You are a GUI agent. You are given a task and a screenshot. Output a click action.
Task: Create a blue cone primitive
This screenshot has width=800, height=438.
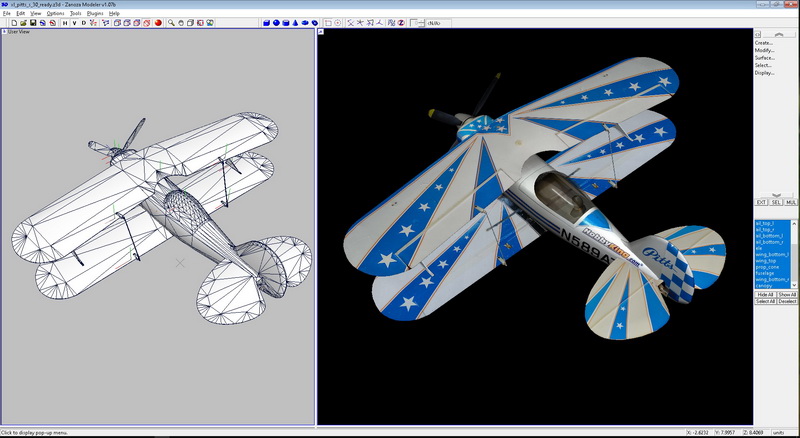point(295,23)
